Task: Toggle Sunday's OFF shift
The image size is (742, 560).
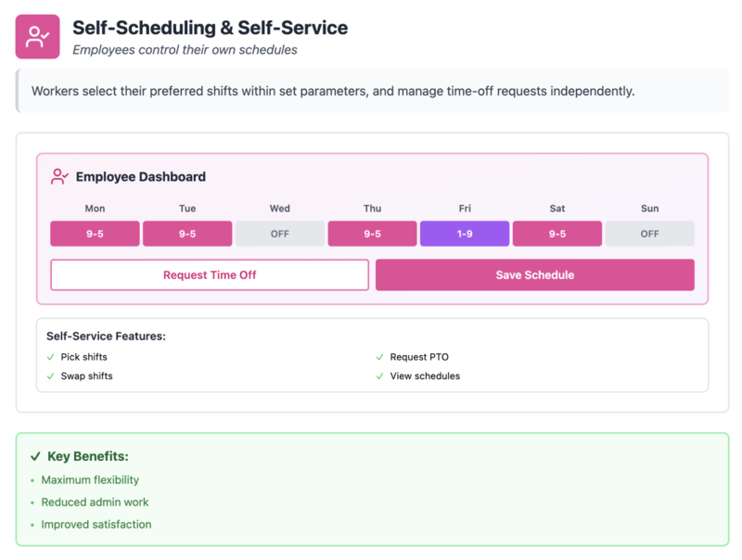Action: 649,234
